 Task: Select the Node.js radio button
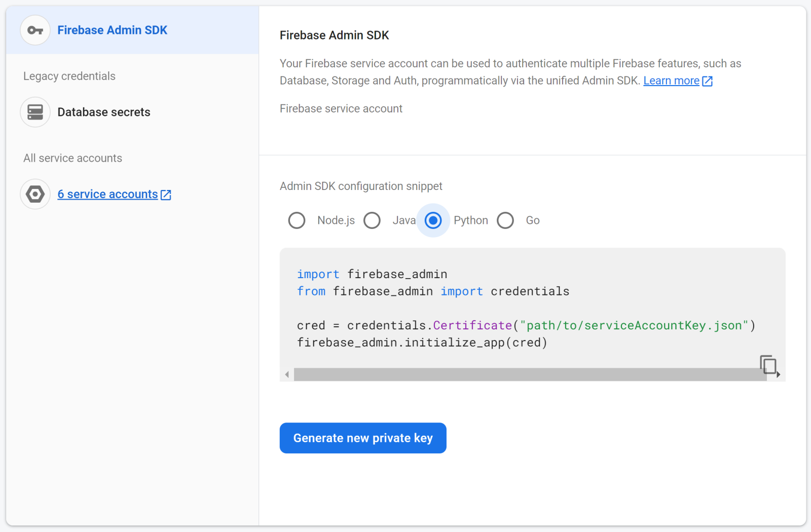click(x=297, y=220)
